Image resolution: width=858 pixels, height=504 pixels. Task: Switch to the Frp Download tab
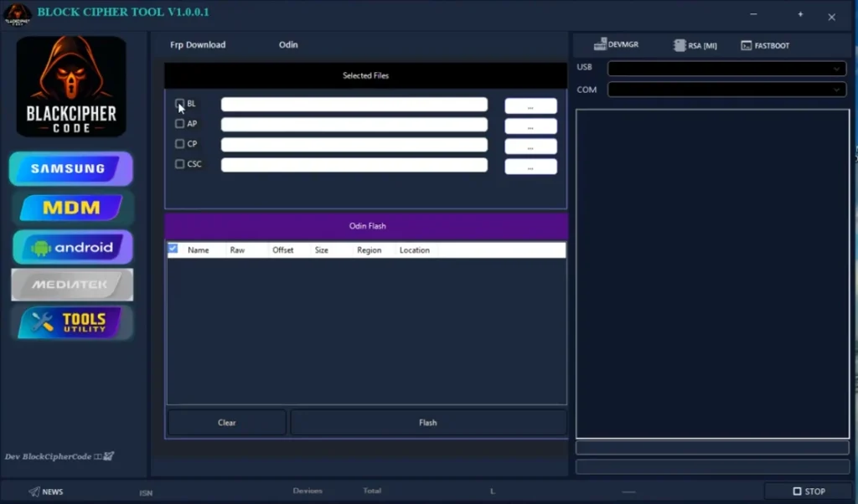click(x=197, y=44)
